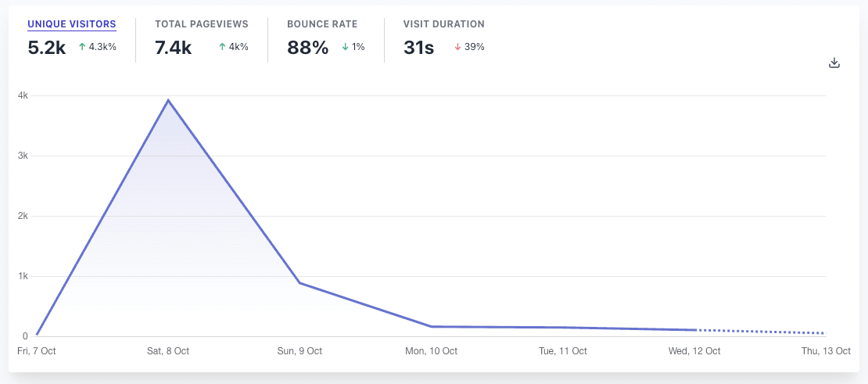Show the Visit Duration metric graph
The image size is (868, 384).
pyautogui.click(x=443, y=24)
